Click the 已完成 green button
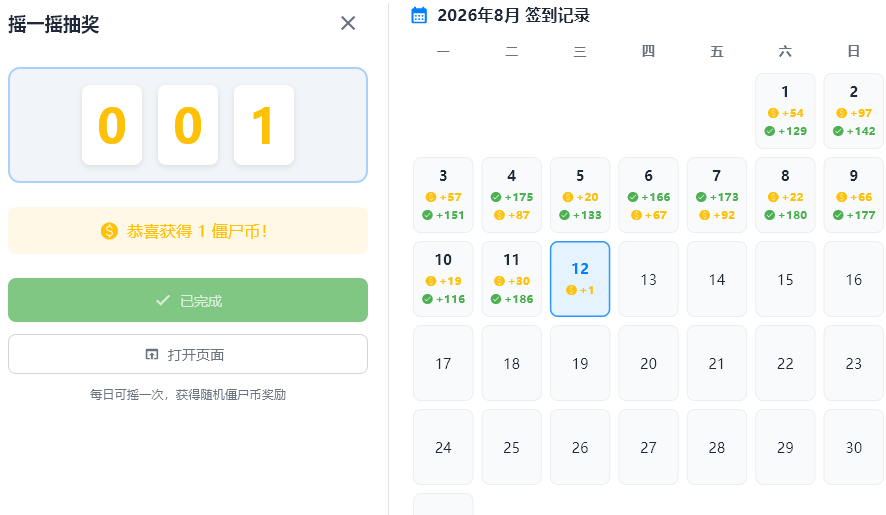The width and height of the screenshot is (886, 515). [x=188, y=300]
